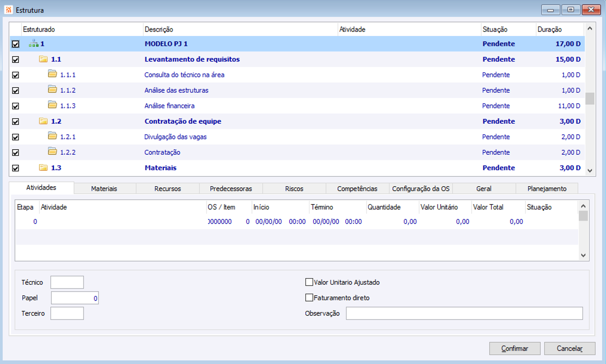Click activities grid scroll up arrow
This screenshot has width=606, height=364.
tap(583, 205)
